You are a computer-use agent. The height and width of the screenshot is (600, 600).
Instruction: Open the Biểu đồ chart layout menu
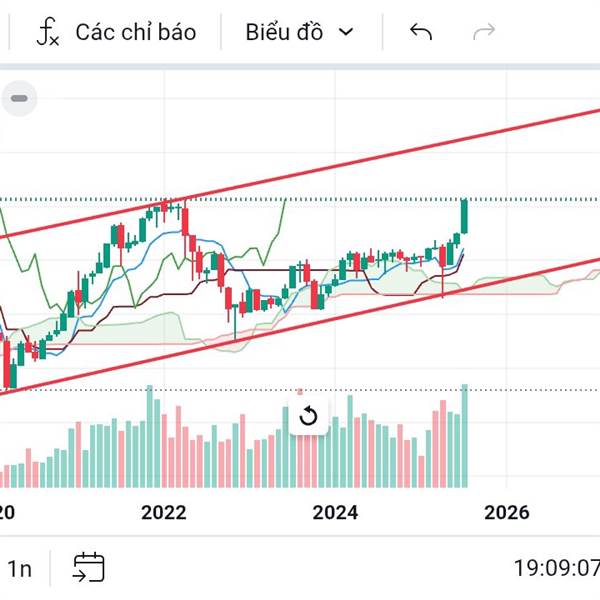tap(300, 32)
